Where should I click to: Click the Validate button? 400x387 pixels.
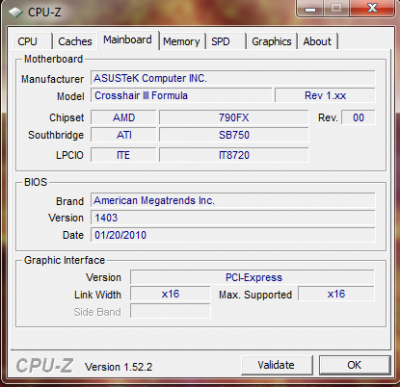click(x=276, y=365)
